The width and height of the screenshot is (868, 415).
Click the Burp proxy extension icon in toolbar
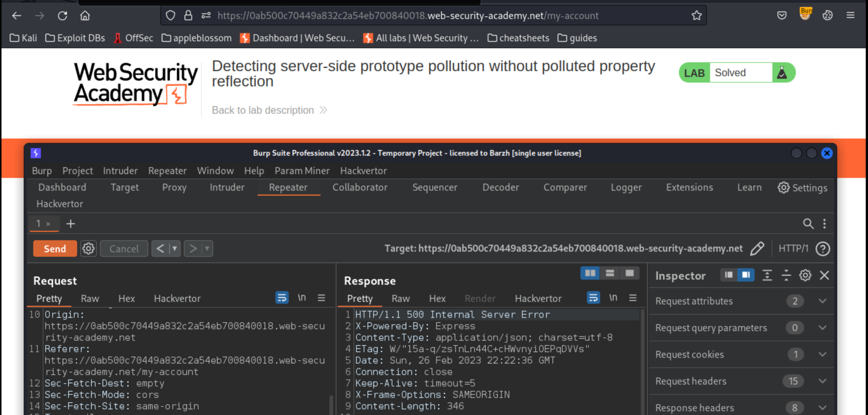(805, 15)
